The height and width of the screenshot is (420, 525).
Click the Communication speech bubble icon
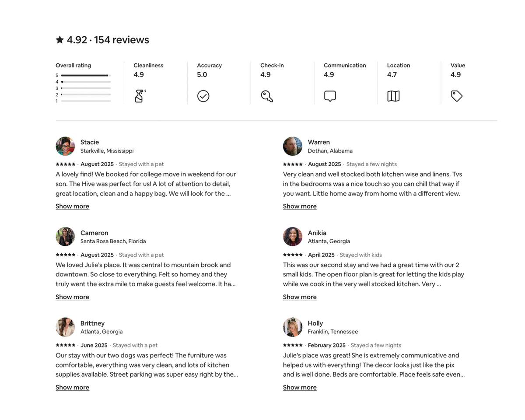pyautogui.click(x=330, y=96)
